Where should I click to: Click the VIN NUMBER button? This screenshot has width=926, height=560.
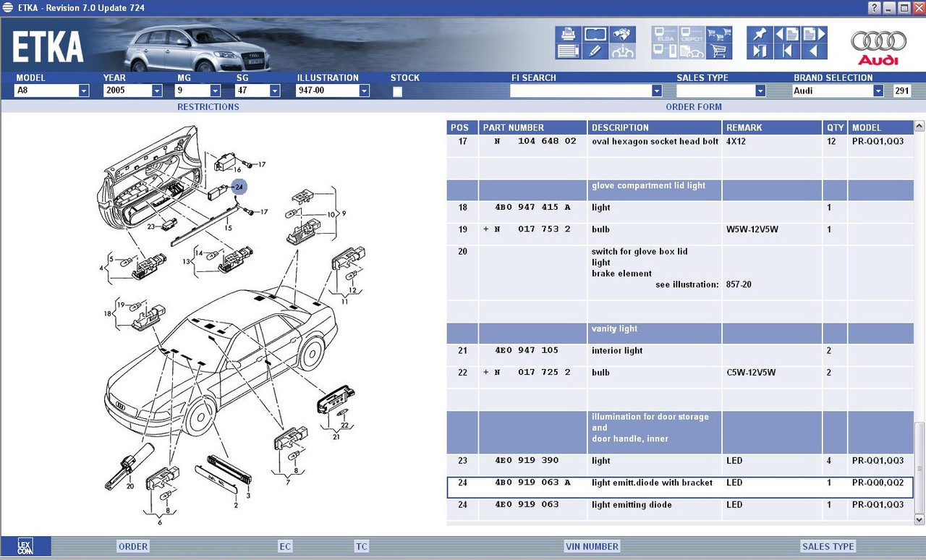pyautogui.click(x=592, y=546)
